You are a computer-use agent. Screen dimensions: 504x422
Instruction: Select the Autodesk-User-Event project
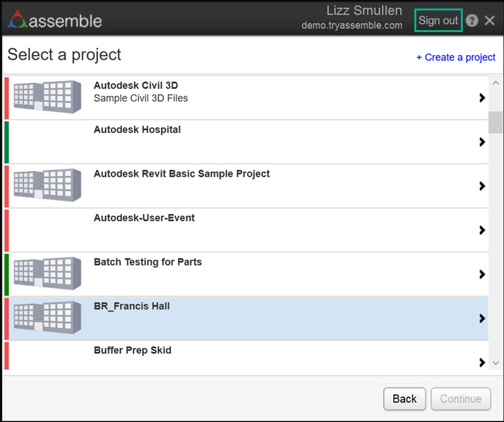(x=144, y=218)
